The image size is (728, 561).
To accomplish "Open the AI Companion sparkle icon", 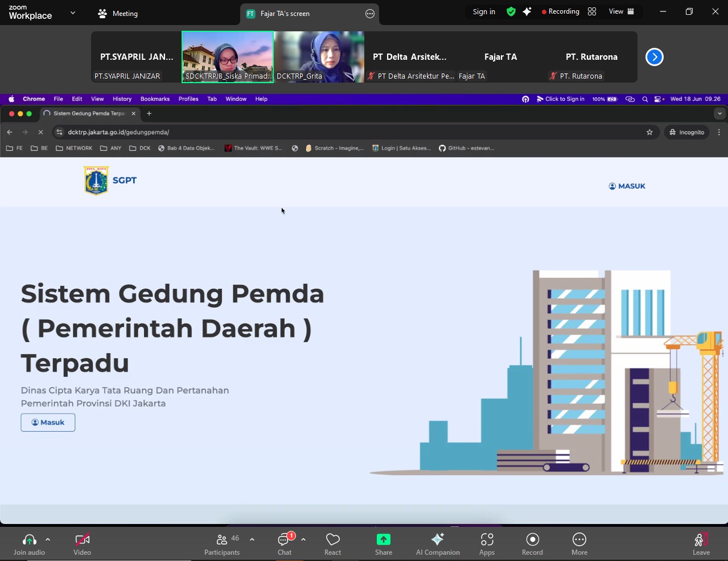I will point(438,539).
